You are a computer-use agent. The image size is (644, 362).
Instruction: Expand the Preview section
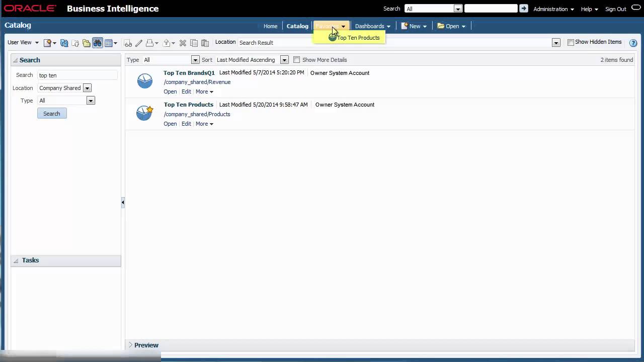(x=130, y=345)
